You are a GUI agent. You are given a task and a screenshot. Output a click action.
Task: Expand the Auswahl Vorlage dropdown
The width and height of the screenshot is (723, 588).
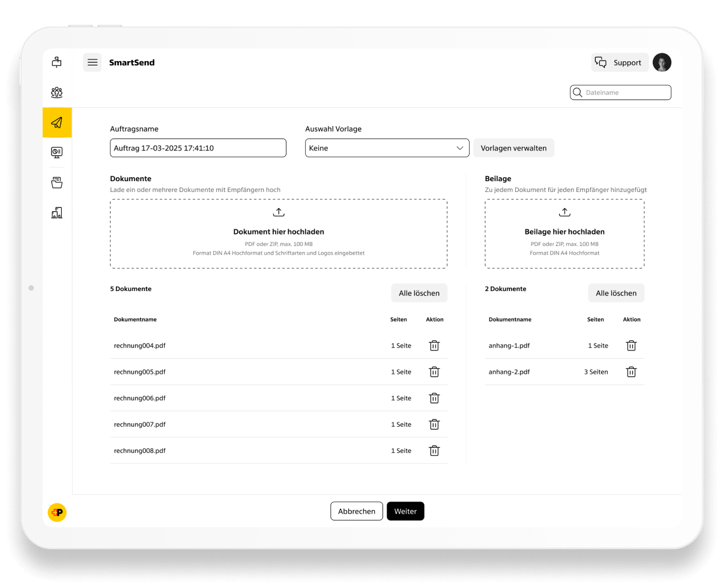pos(387,148)
